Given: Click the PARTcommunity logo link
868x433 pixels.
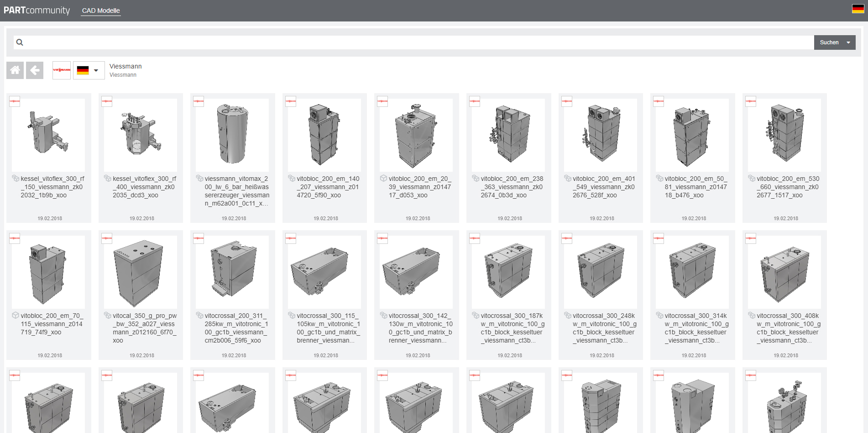Looking at the screenshot, I should pos(37,10).
